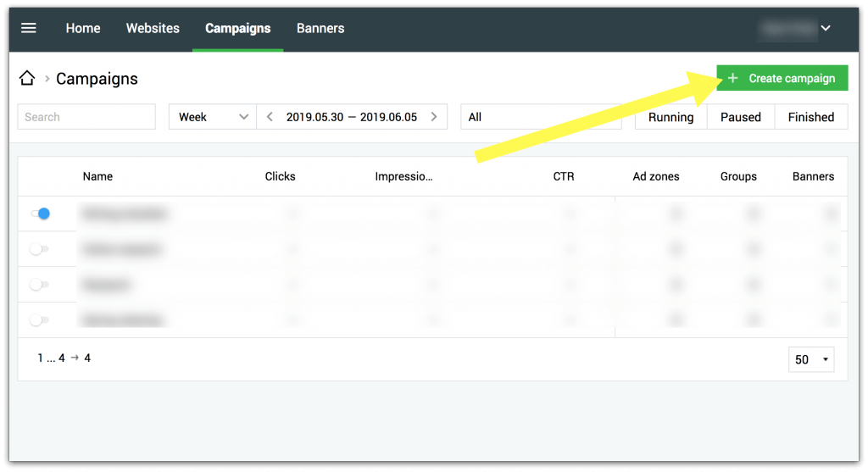868x472 pixels.
Task: Go to previous date range arrow
Action: pos(270,117)
